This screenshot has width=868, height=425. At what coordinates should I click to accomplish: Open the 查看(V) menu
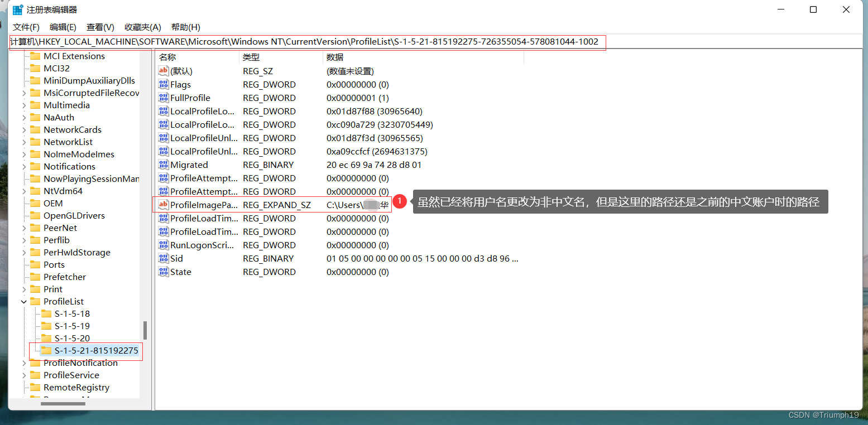pos(100,27)
